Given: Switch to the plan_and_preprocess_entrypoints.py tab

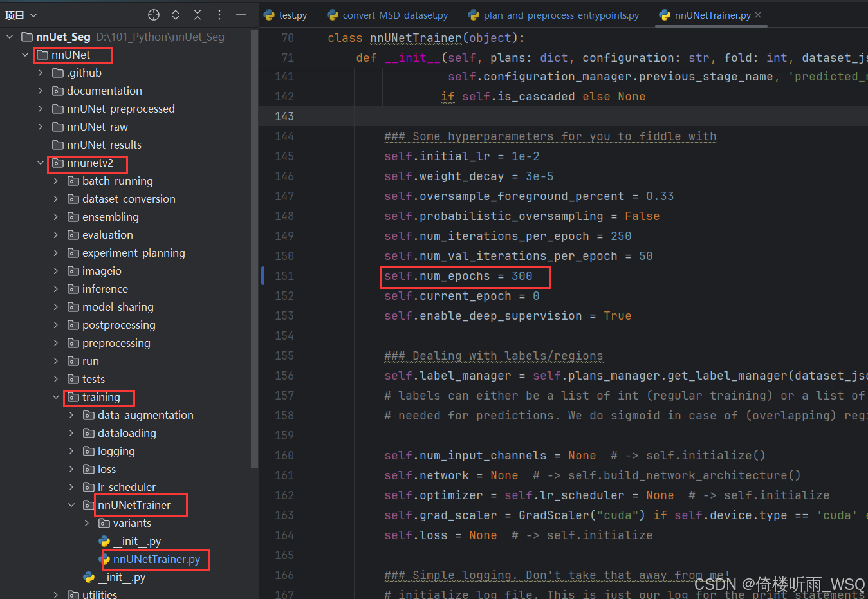Looking at the screenshot, I should point(553,15).
